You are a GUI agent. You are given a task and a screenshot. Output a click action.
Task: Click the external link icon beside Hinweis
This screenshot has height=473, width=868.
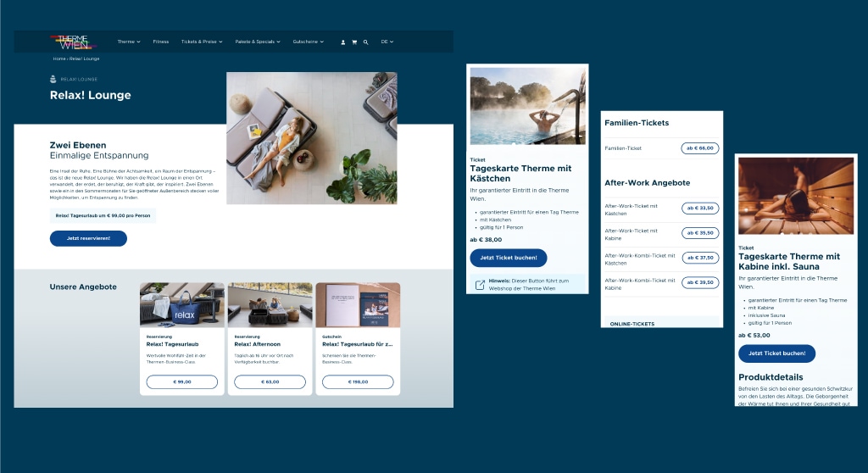[480, 285]
